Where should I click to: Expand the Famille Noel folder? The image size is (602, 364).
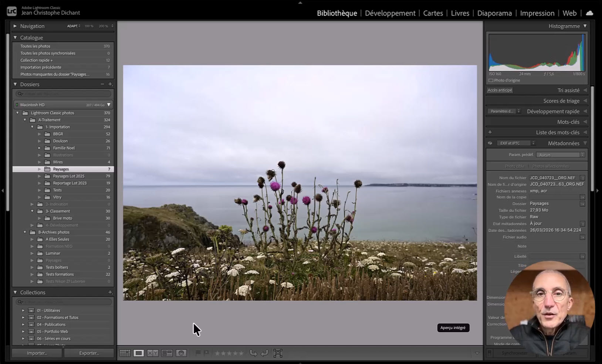pyautogui.click(x=40, y=148)
